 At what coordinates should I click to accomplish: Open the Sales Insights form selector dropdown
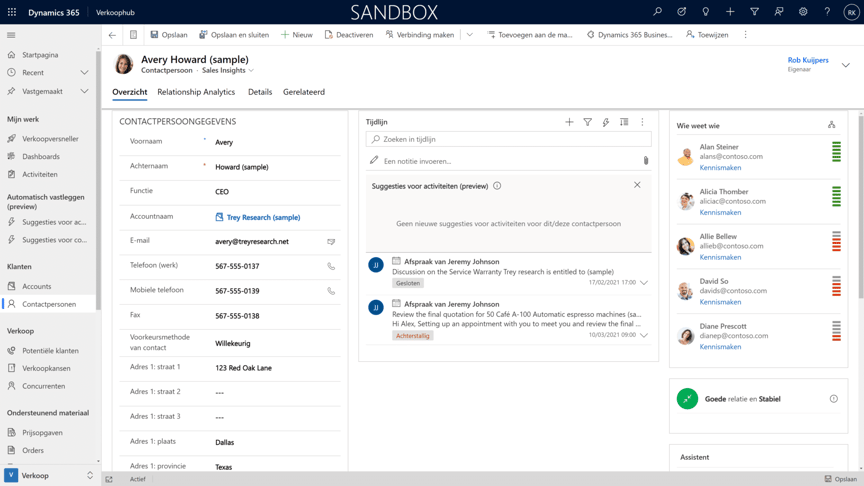click(x=251, y=71)
